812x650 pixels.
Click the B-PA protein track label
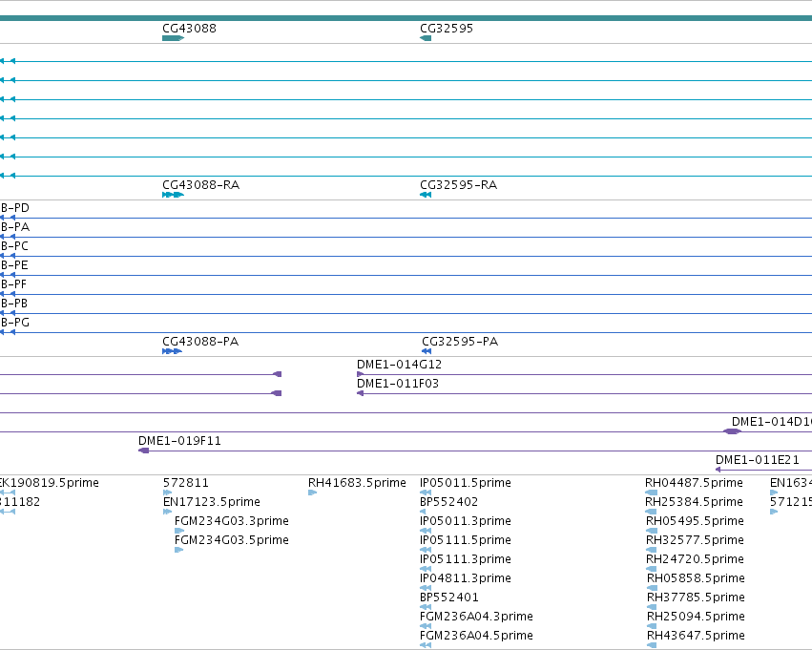pyautogui.click(x=15, y=227)
